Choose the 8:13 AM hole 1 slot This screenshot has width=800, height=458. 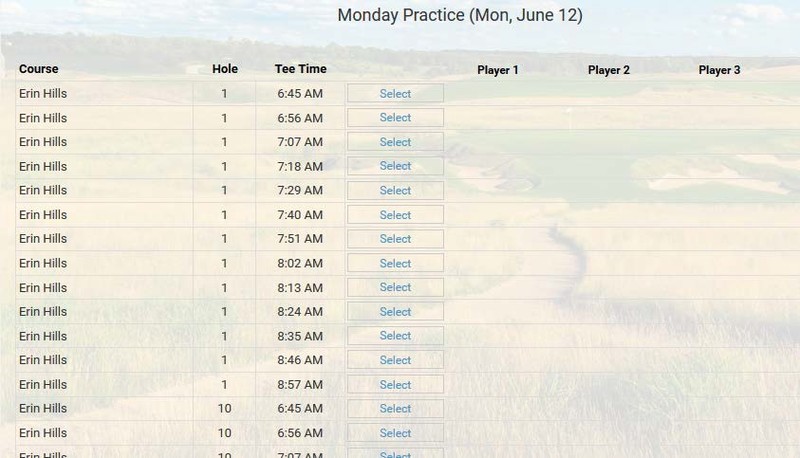[395, 288]
